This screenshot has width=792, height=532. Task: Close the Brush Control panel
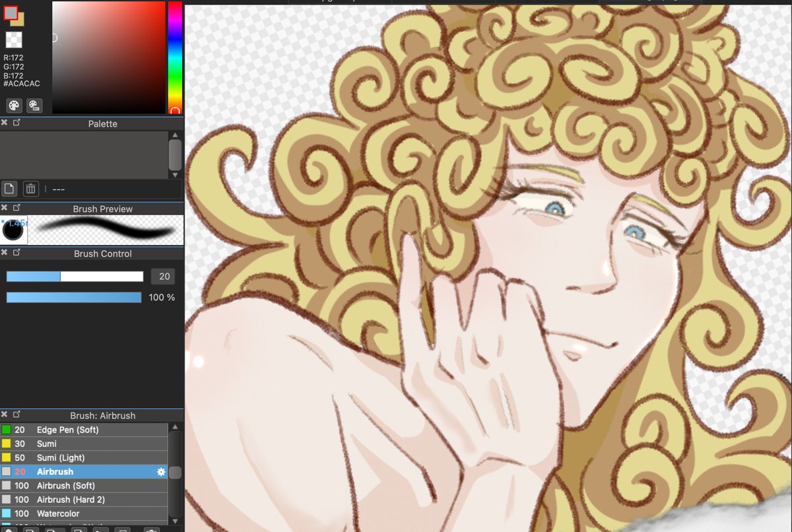(5, 253)
